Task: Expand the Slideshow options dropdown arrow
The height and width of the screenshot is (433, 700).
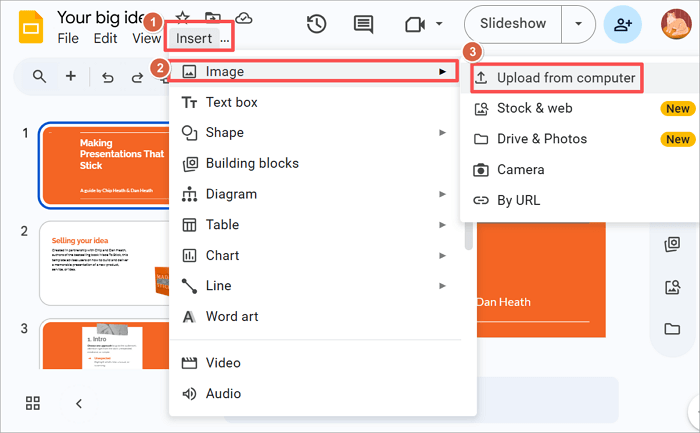Action: (578, 24)
